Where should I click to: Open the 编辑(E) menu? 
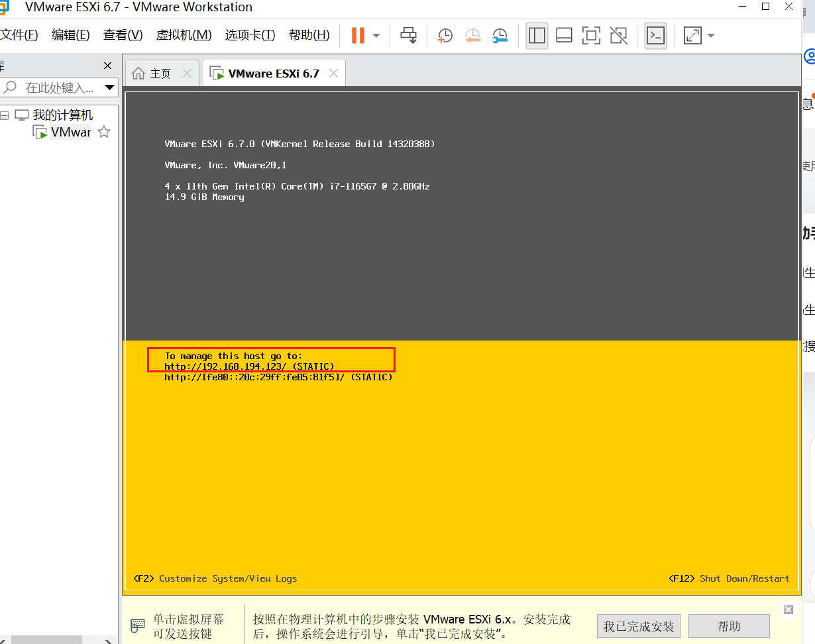pyautogui.click(x=71, y=35)
